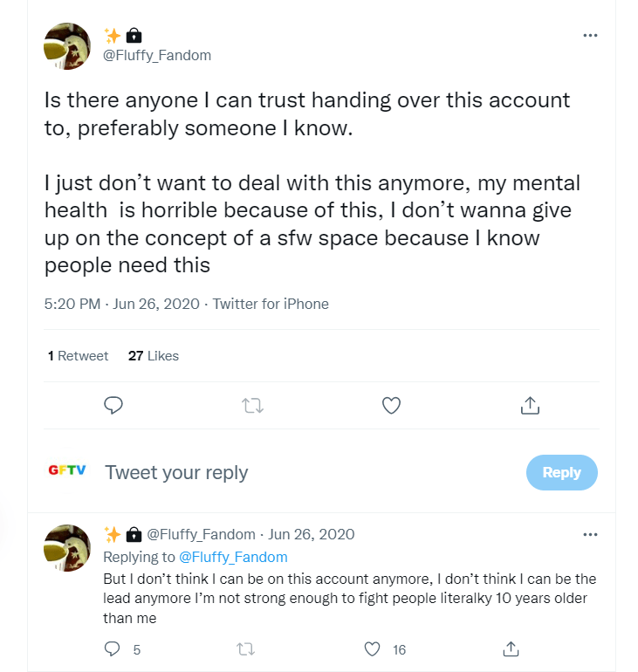This screenshot has width=638, height=672.
Task: Like the reply tweet with 16 likes
Action: click(x=373, y=648)
